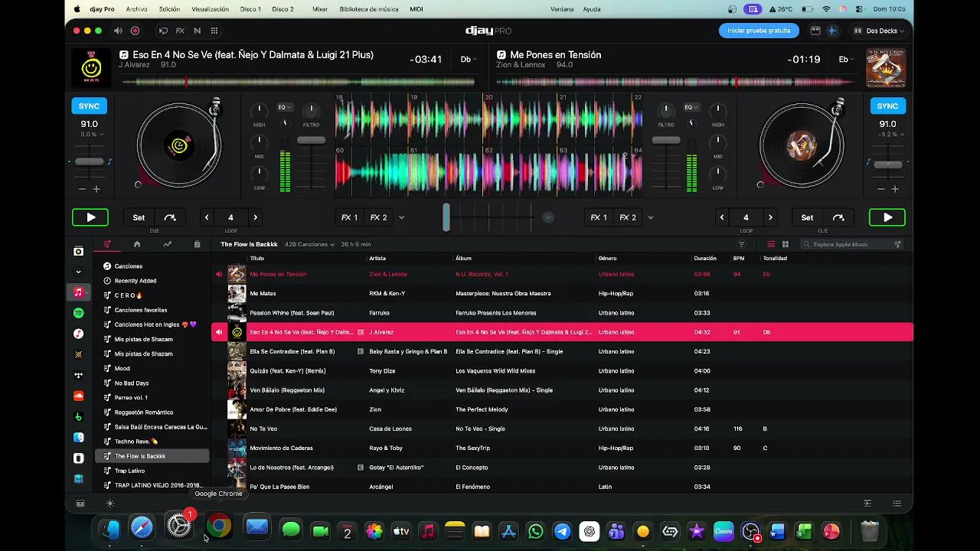Click the jump-to-cue arrow on the right deck
The width and height of the screenshot is (980, 551).
pyautogui.click(x=838, y=217)
